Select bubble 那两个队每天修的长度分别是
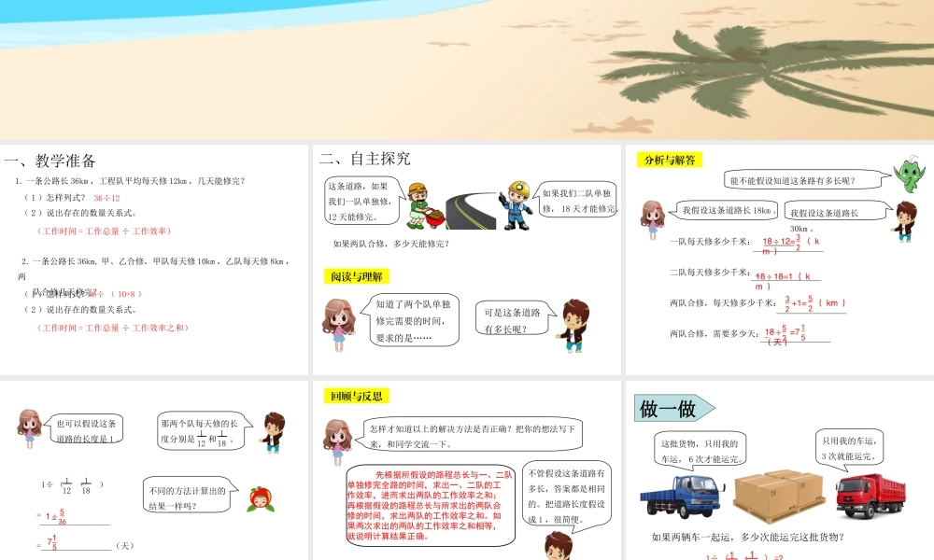The width and height of the screenshot is (934, 560). click(205, 431)
